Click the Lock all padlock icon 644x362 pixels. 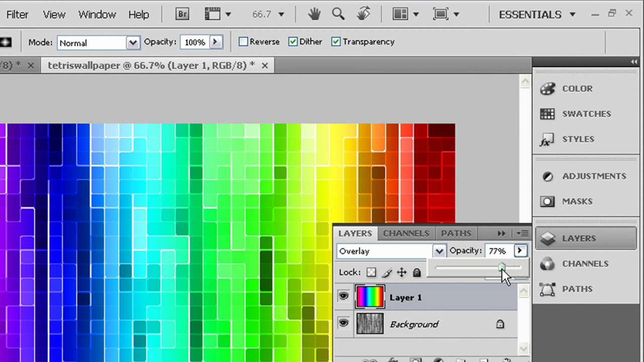pos(417,273)
